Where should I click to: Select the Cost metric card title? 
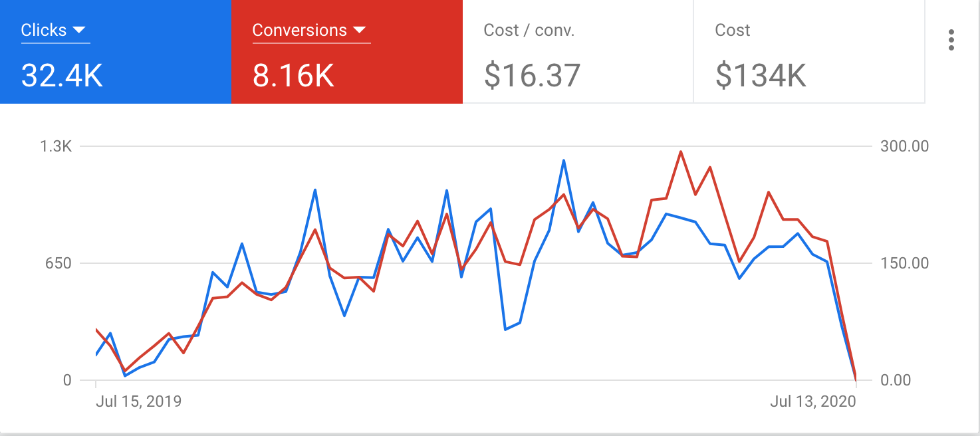point(732,30)
